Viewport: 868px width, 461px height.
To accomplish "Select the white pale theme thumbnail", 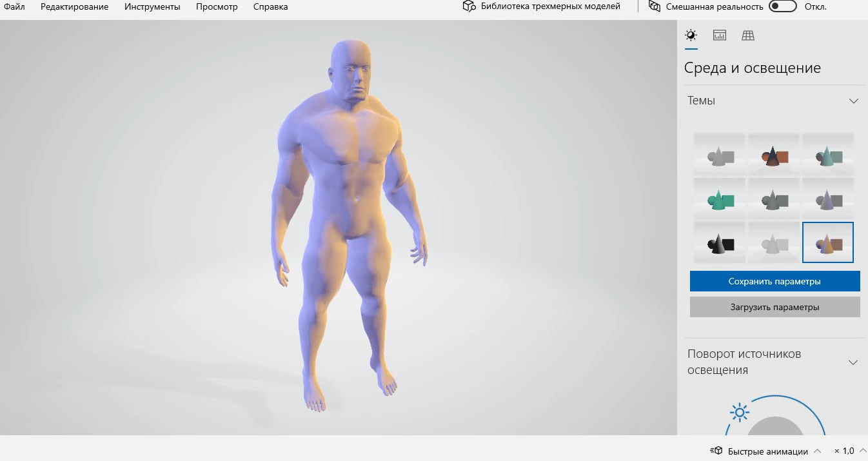I will (x=774, y=242).
